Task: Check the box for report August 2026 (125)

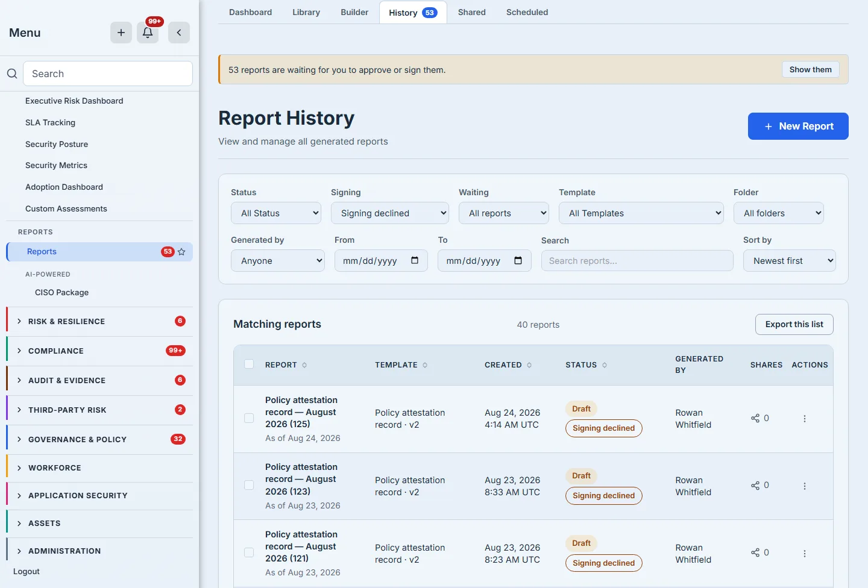Action: click(249, 418)
